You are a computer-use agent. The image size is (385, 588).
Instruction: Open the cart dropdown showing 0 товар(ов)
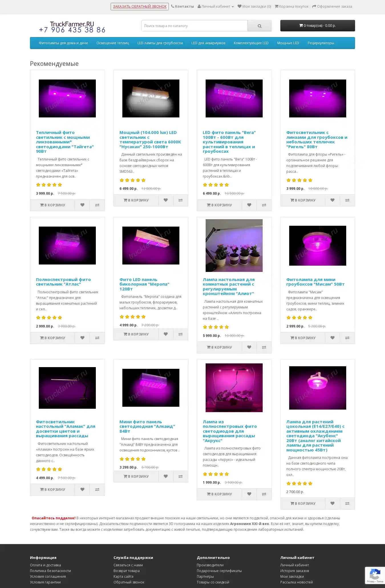317,26
